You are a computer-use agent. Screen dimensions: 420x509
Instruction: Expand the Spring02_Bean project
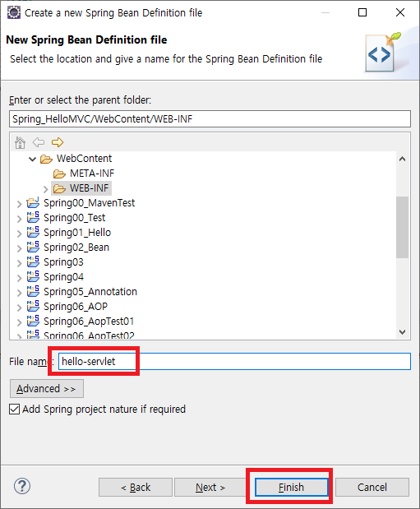(x=20, y=248)
